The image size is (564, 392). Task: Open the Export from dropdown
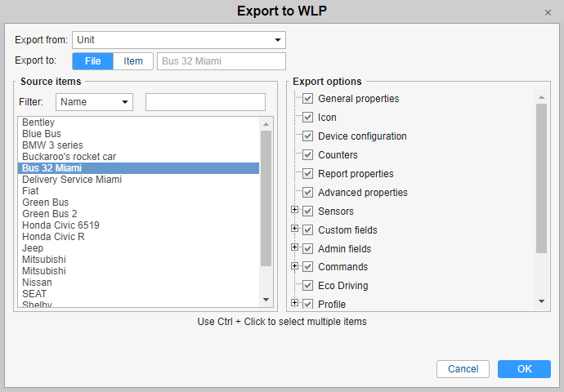(x=178, y=40)
